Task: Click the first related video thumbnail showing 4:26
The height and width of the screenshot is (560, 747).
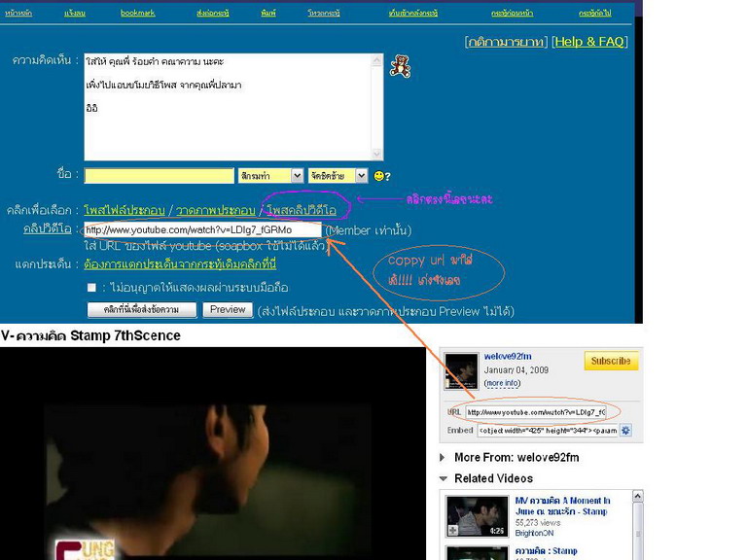Action: coord(477,516)
